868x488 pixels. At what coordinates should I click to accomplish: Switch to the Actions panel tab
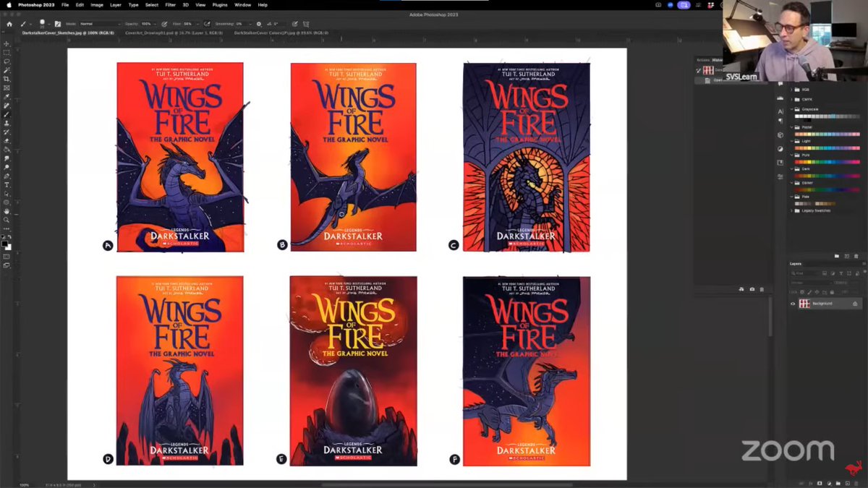(702, 60)
